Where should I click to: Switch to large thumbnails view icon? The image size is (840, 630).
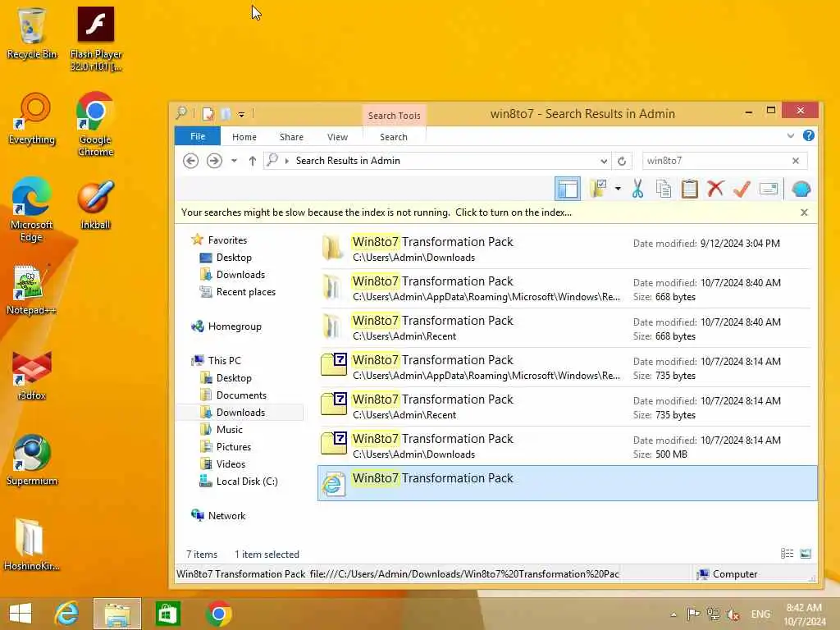(x=806, y=554)
